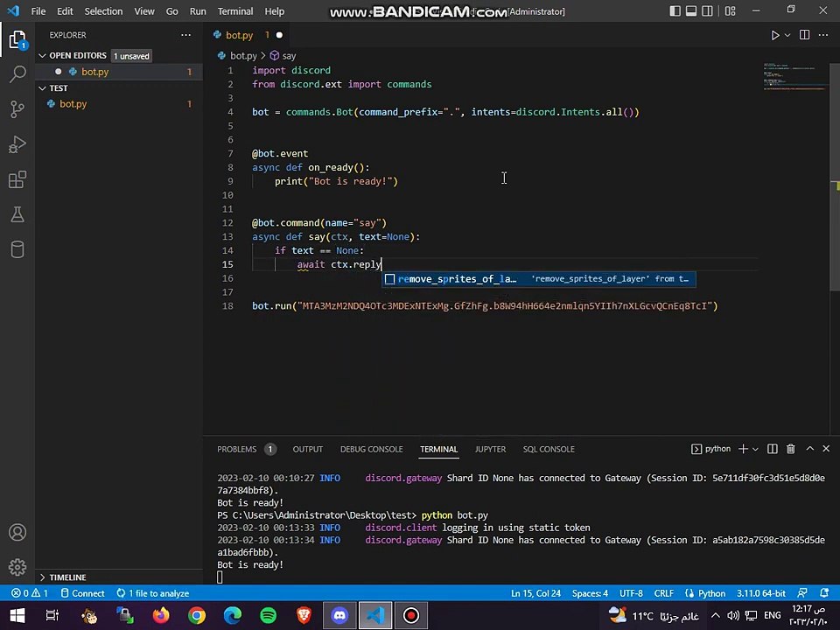Split the terminal
The image size is (840, 630).
pyautogui.click(x=772, y=449)
